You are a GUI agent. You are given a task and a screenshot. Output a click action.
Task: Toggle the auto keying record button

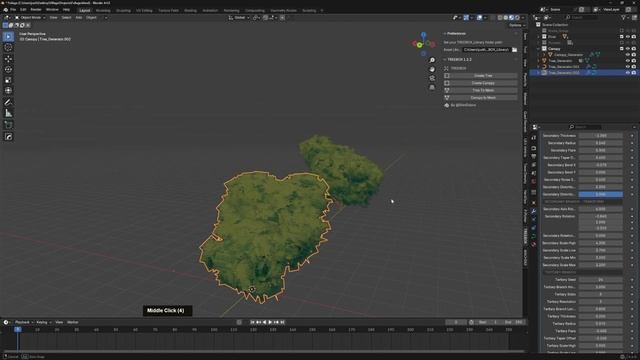click(239, 322)
